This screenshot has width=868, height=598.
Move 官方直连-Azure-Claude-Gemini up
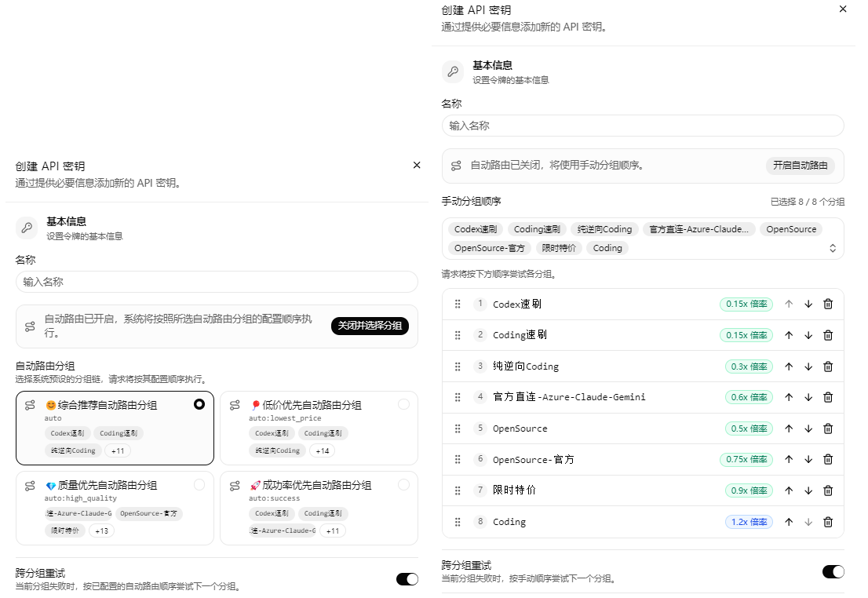click(x=789, y=397)
